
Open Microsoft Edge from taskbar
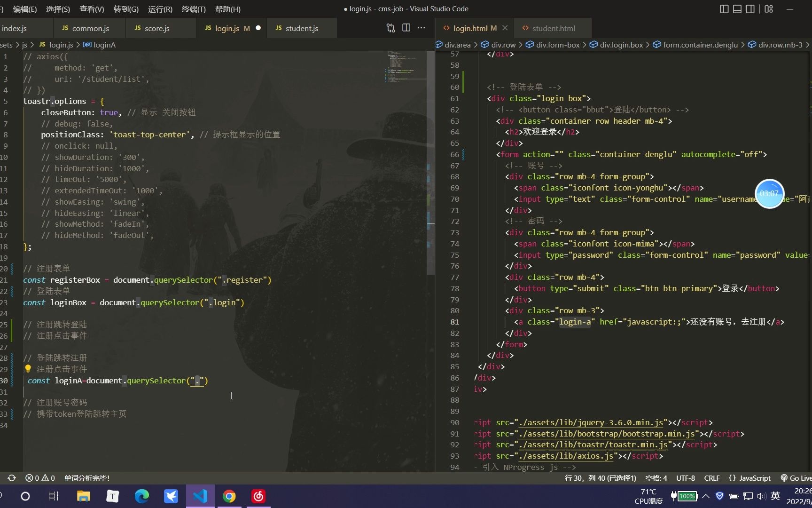pos(142,496)
